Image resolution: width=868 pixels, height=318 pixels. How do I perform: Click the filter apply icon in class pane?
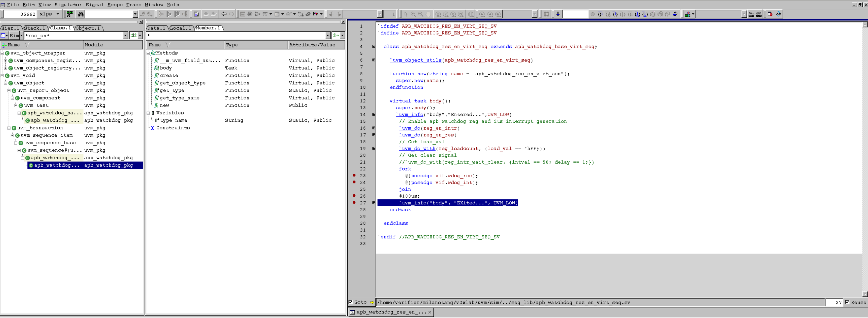tap(134, 36)
